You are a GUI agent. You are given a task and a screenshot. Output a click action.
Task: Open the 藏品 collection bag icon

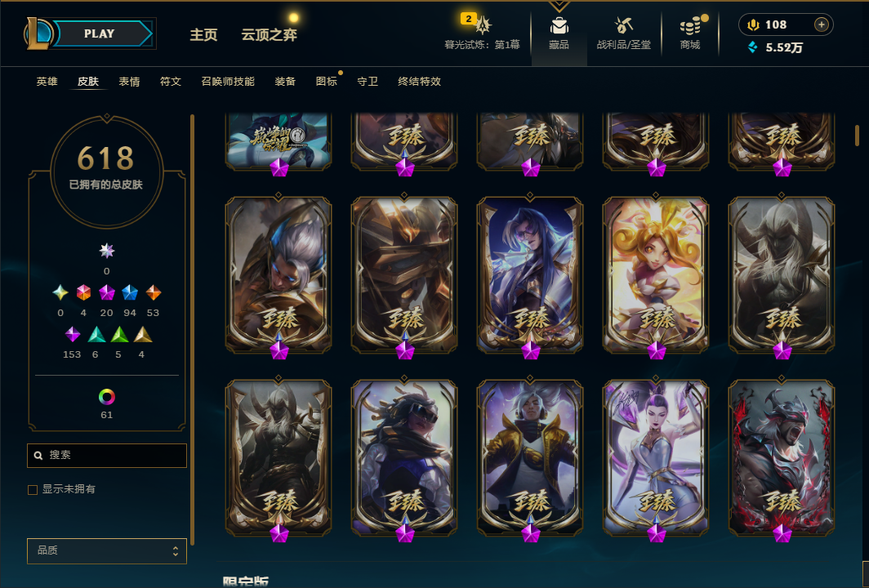pos(559,25)
